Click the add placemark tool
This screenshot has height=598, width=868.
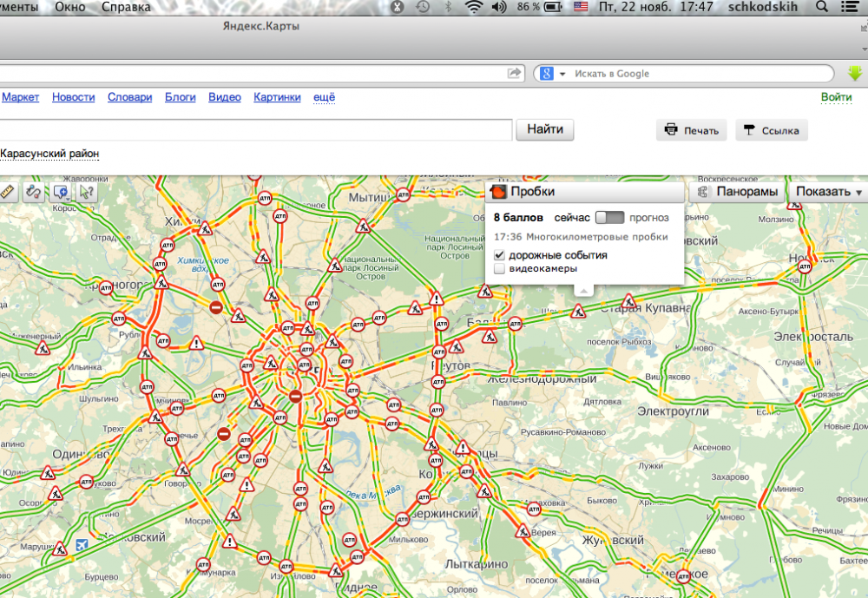point(62,192)
